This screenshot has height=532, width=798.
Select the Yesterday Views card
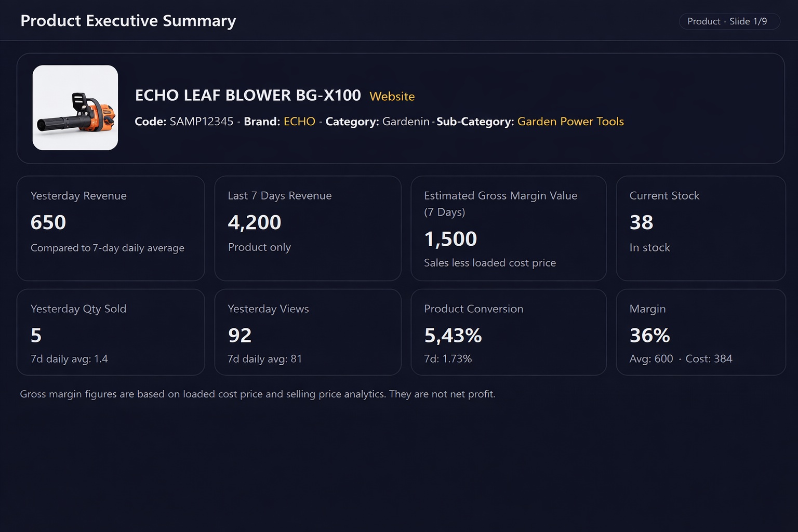tap(308, 332)
